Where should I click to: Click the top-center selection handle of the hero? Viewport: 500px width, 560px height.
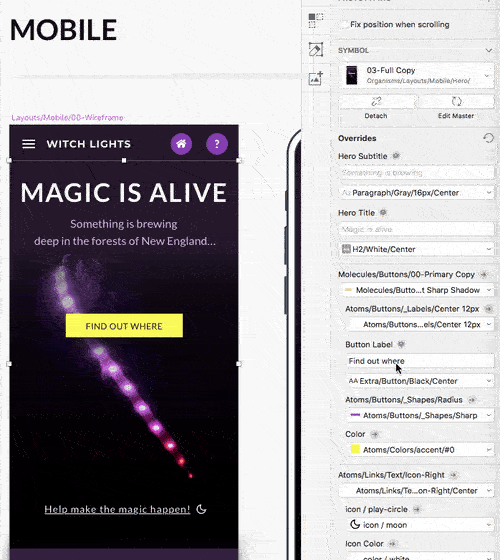coord(124,161)
